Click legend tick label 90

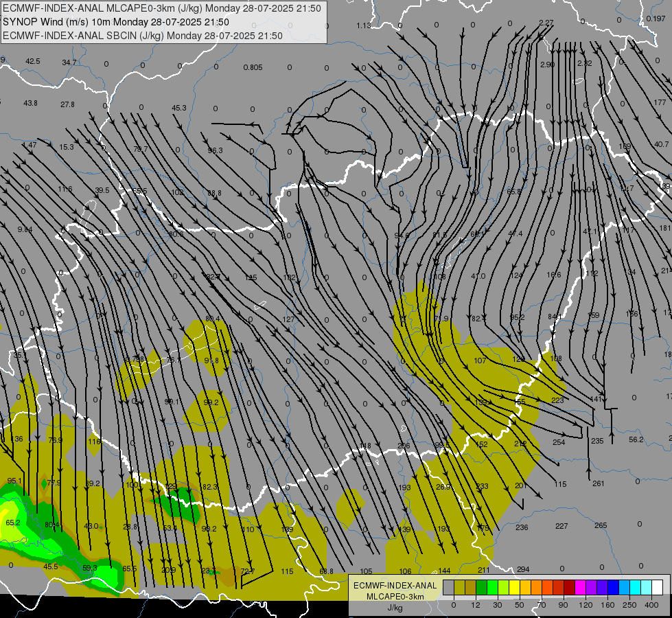click(x=563, y=605)
